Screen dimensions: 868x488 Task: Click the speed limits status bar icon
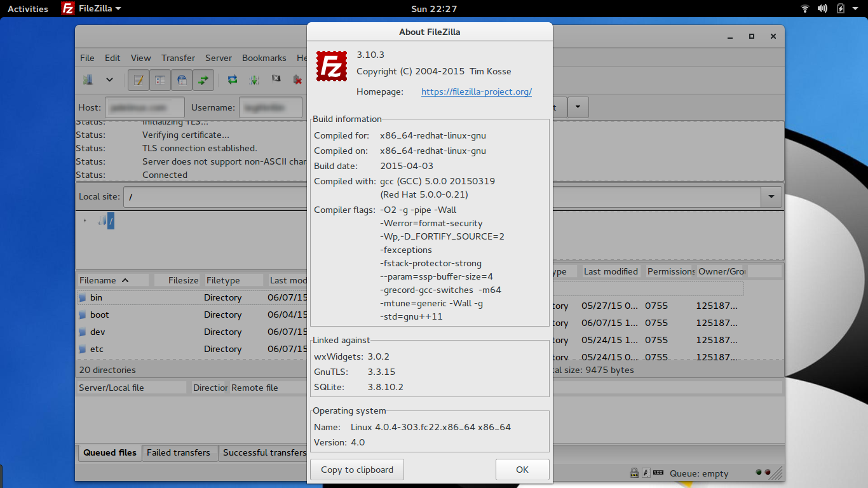click(659, 473)
